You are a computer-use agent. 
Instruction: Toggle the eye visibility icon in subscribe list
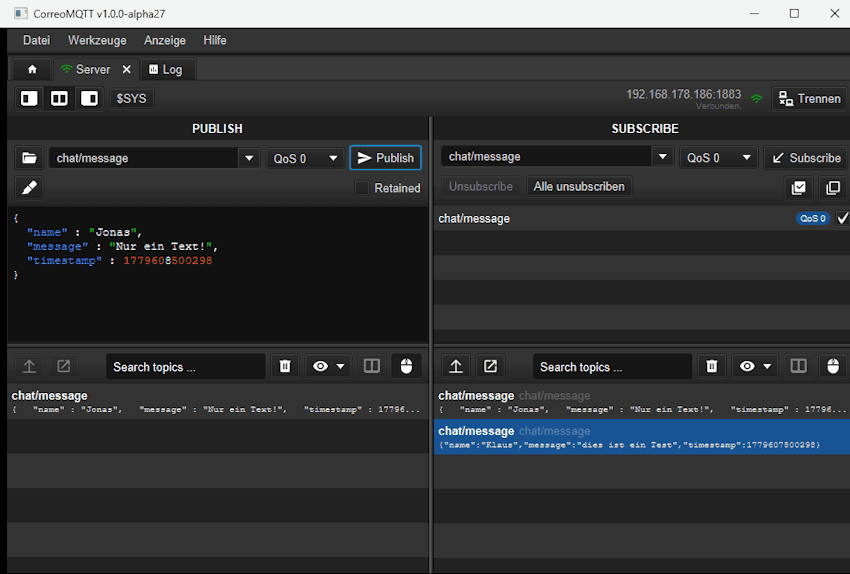click(747, 366)
